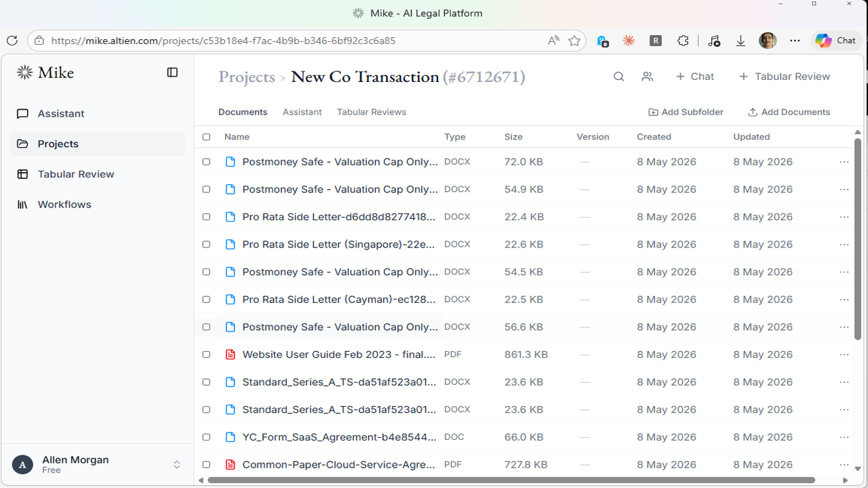Viewport: 868px width, 488px height.
Task: Open more options for YC_Form_SaaS_Agreement row
Action: pyautogui.click(x=844, y=437)
